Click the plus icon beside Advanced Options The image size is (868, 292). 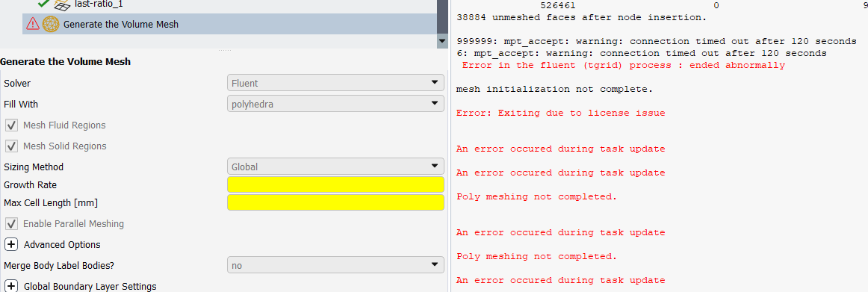(x=11, y=244)
